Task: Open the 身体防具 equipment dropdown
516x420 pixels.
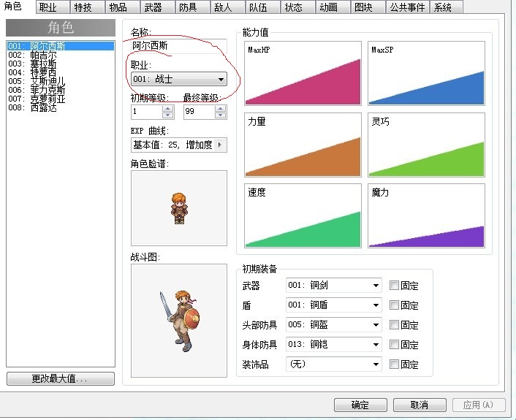Action: (x=334, y=345)
